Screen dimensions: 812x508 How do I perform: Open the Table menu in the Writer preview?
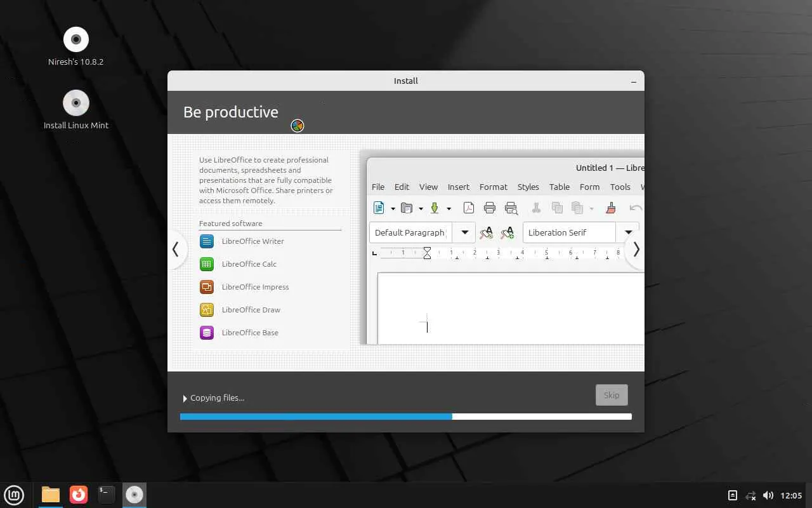[560, 187]
